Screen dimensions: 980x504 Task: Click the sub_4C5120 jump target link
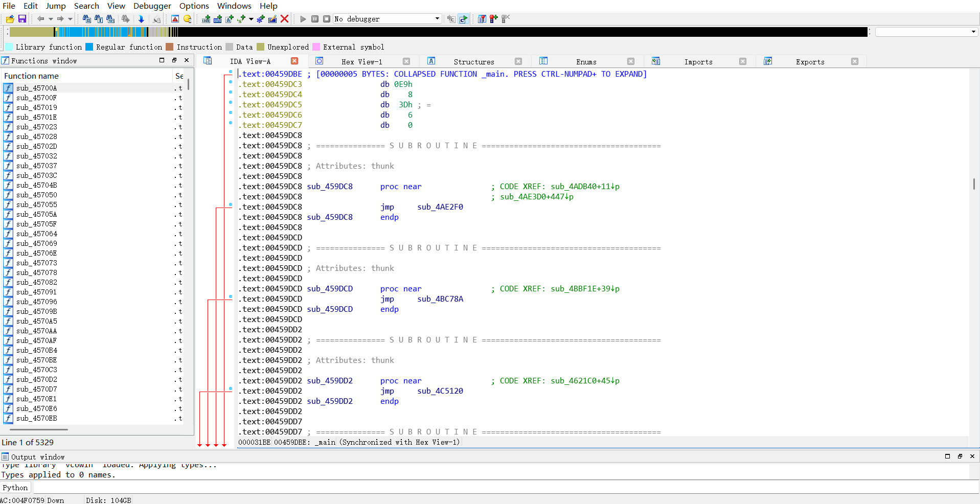pos(440,391)
